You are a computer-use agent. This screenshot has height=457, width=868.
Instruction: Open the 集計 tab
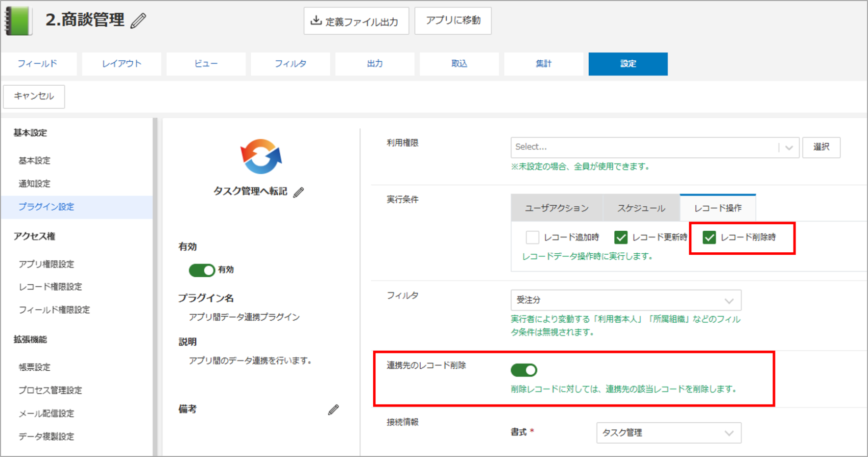543,64
